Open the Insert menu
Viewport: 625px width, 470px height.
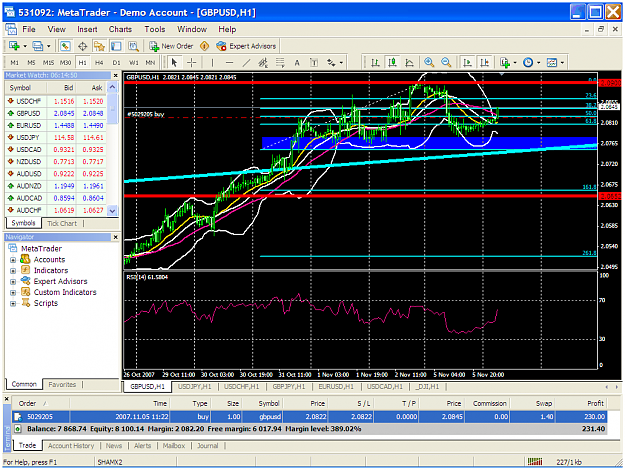(87, 29)
